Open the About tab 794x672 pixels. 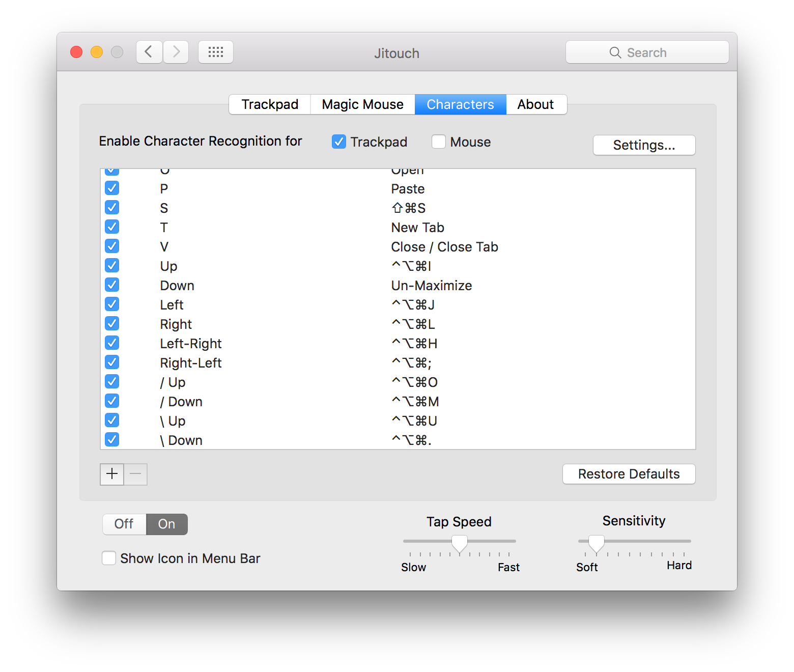[x=536, y=104]
